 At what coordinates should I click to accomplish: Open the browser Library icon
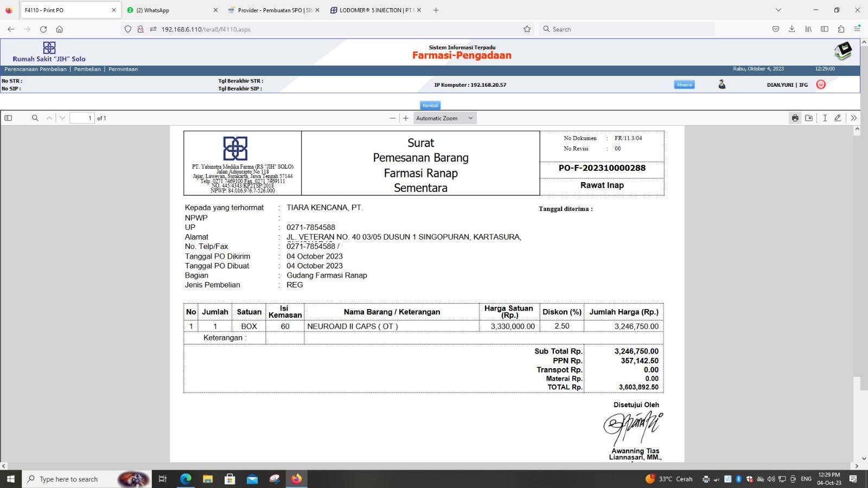(808, 29)
